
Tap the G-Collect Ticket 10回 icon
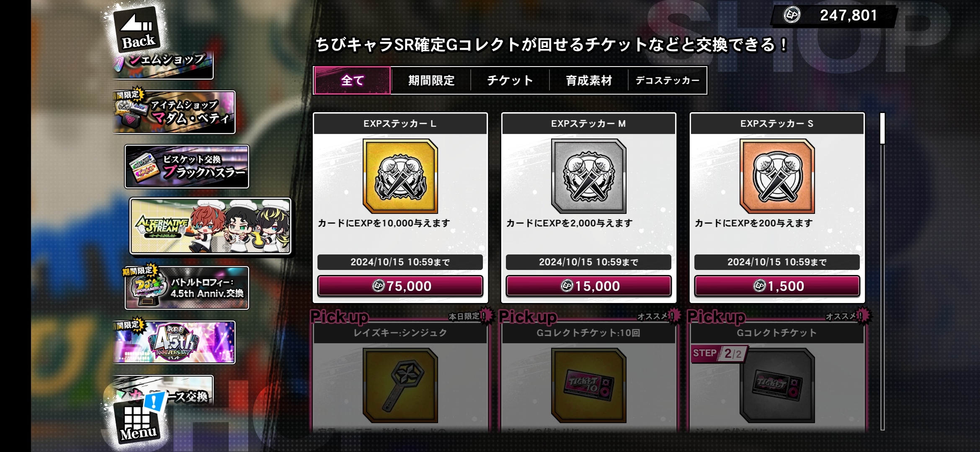point(588,385)
